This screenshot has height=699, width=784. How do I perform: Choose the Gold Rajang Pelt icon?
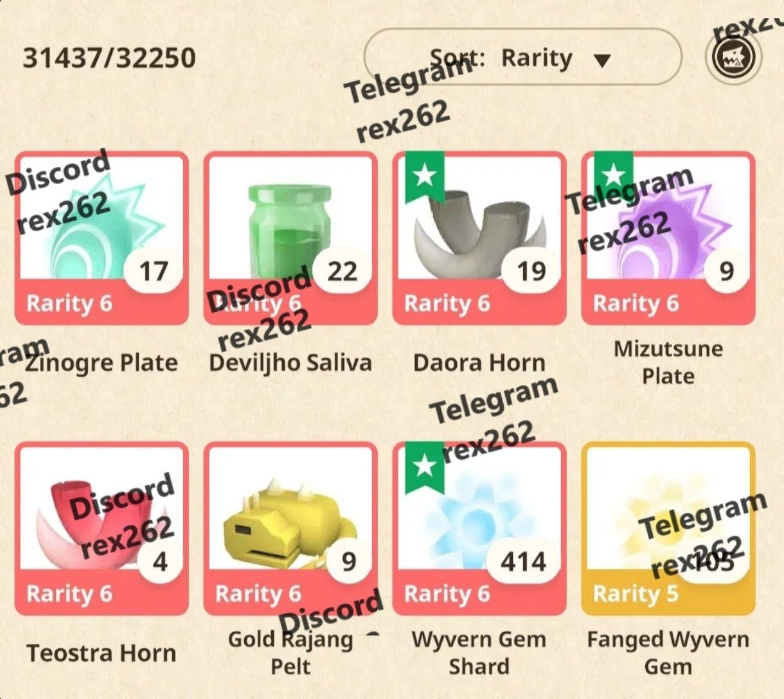click(x=290, y=529)
